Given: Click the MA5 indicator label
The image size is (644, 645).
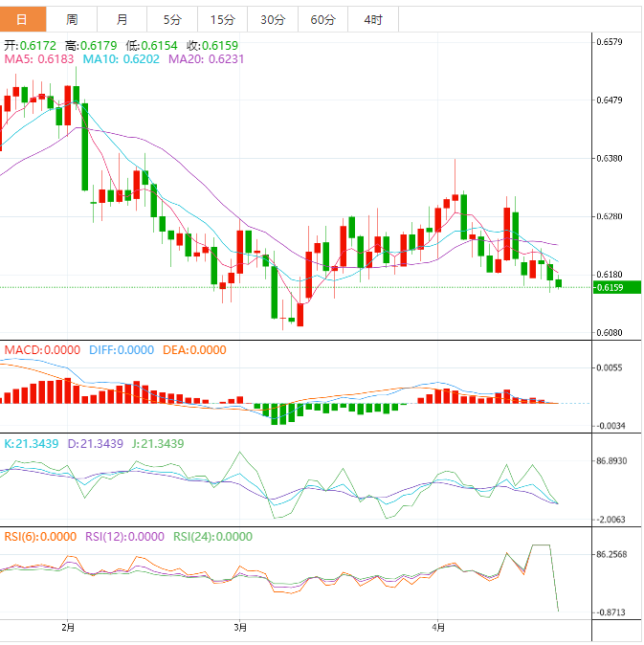Looking at the screenshot, I should click(39, 59).
